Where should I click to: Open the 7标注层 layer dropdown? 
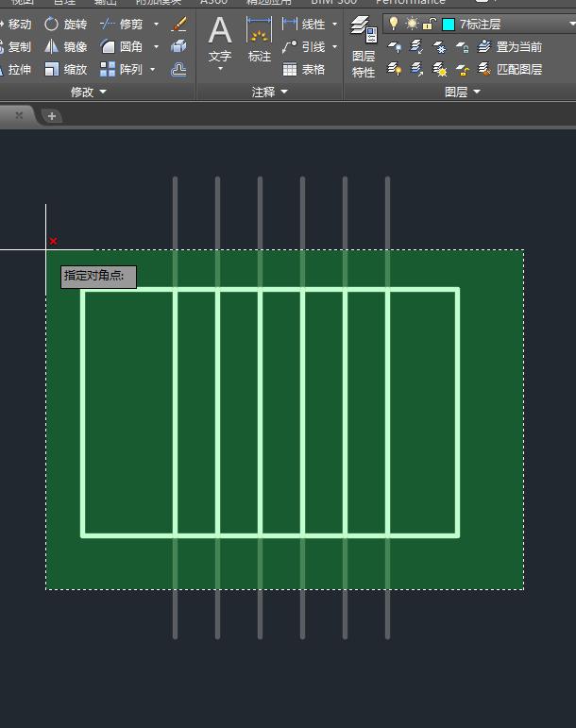point(572,25)
